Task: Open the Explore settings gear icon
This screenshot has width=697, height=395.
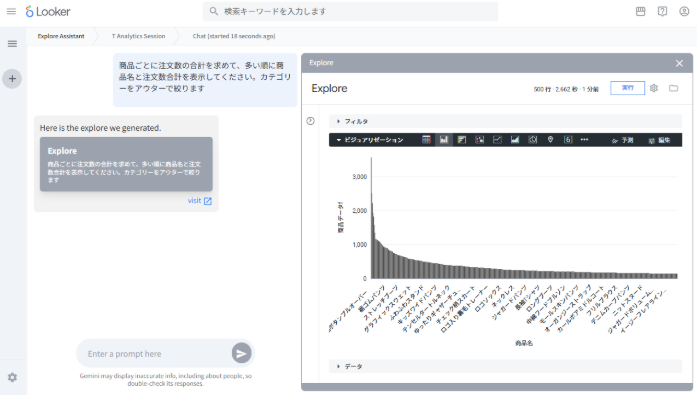Action: point(653,88)
